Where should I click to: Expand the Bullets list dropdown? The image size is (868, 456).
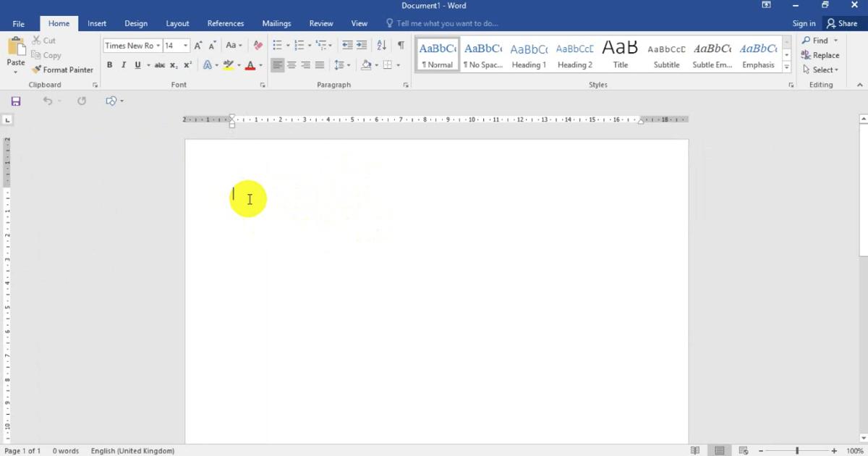pyautogui.click(x=288, y=46)
